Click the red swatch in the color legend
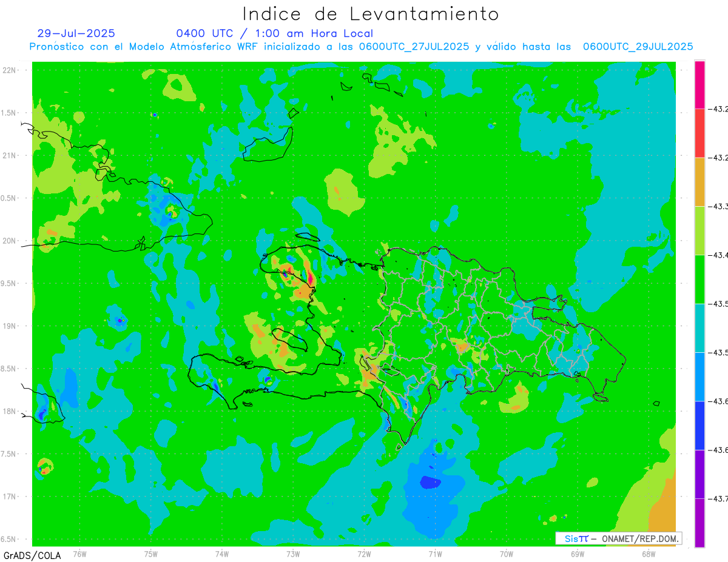 click(699, 133)
